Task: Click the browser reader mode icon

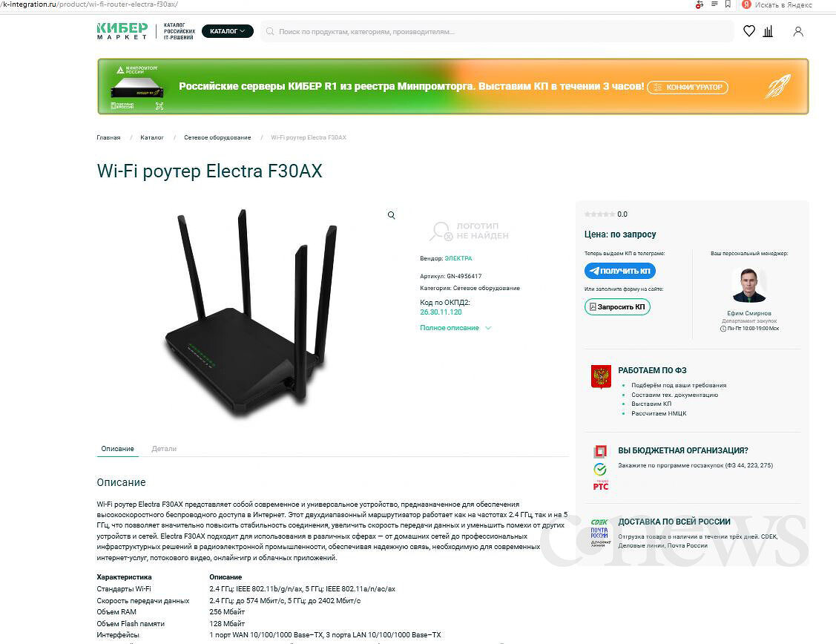Action: pyautogui.click(x=714, y=4)
